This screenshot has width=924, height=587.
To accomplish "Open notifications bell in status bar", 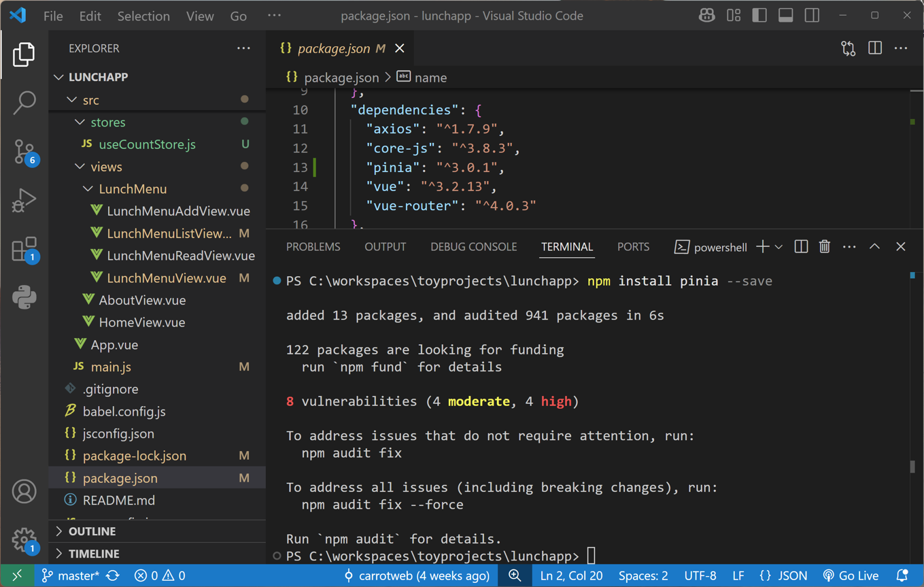I will tap(902, 576).
